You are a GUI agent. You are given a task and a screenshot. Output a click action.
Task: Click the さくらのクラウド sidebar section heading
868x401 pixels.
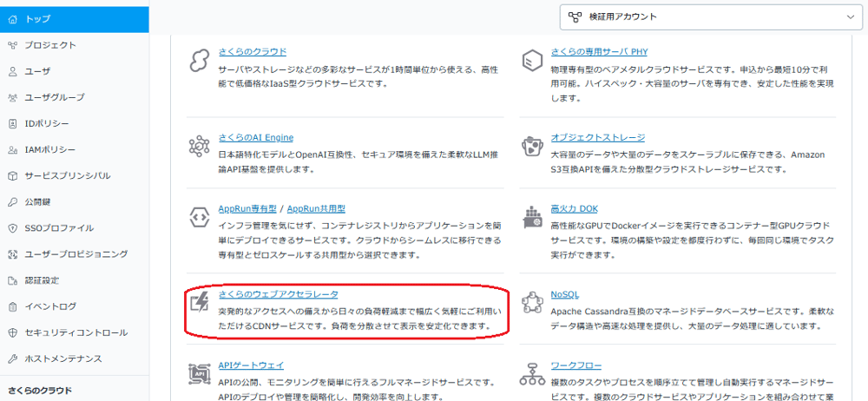pyautogui.click(x=40, y=390)
